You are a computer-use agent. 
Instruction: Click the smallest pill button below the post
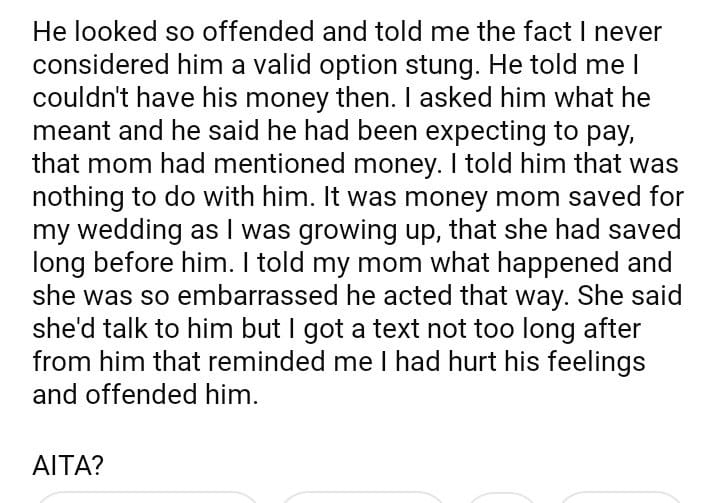coord(501,497)
